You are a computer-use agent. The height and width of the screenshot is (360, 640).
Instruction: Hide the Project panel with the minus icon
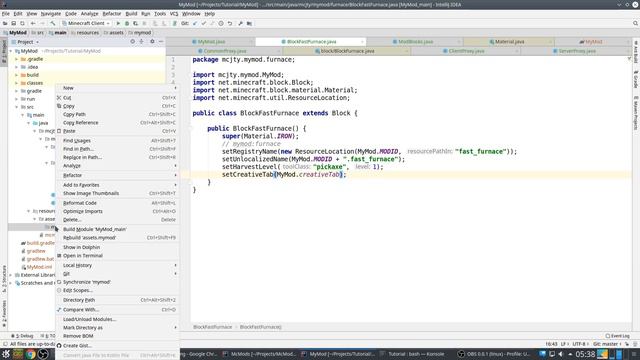point(161,42)
